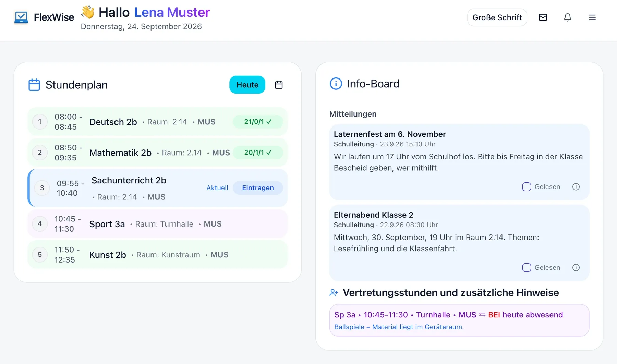Open the Sp 3a Vertretung notice
The image size is (617, 364).
(459, 320)
